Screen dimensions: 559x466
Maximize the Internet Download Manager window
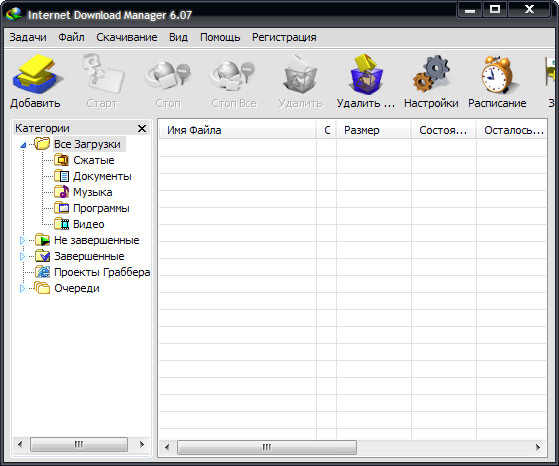(495, 9)
